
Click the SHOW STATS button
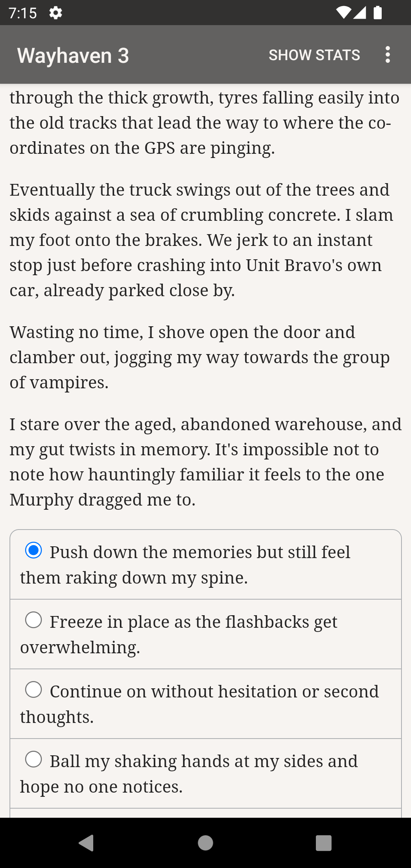(314, 55)
